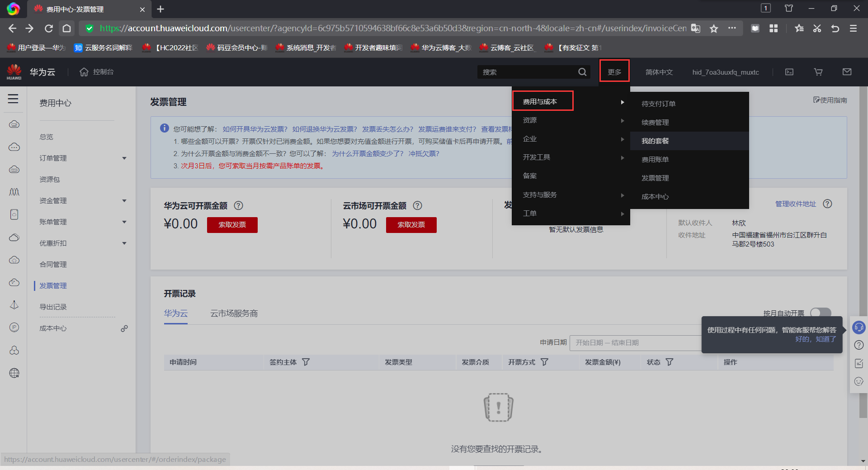Expand the 支持与服务 submenu
The image size is (868, 470).
pos(571,195)
